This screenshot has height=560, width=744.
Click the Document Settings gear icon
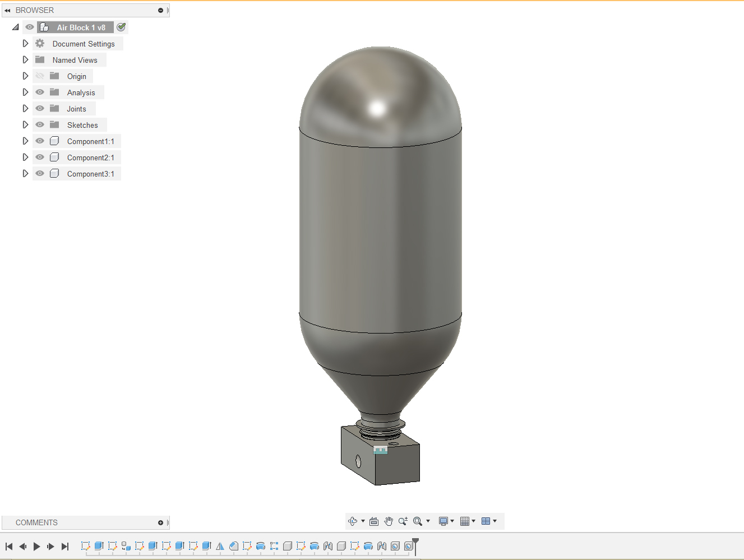click(x=40, y=44)
